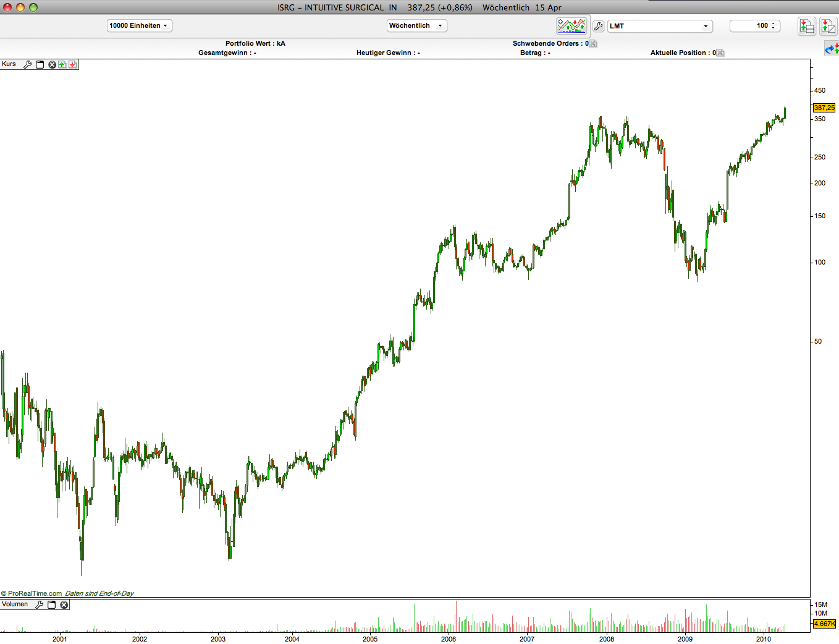The image size is (839, 644).
Task: Click the Volumen panel window icon
Action: click(x=52, y=604)
